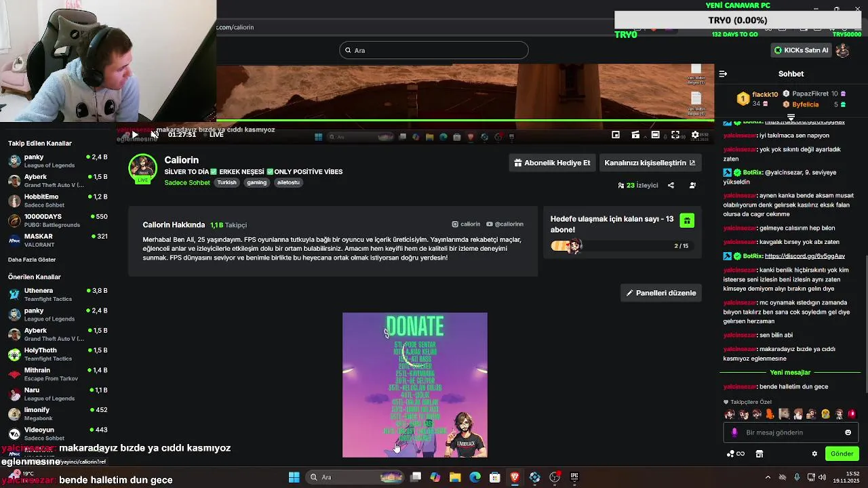
Task: Open Windows Start menu
Action: coord(294,477)
